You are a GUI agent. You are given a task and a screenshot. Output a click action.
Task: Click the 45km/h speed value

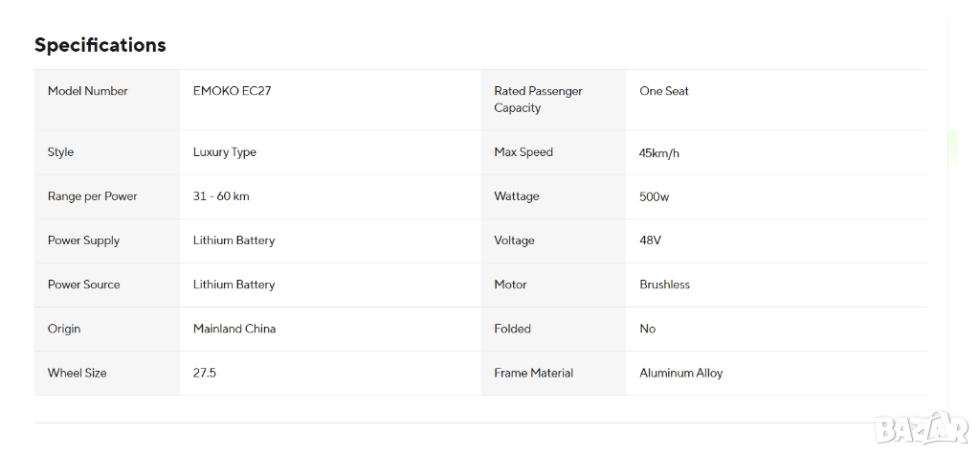click(659, 153)
